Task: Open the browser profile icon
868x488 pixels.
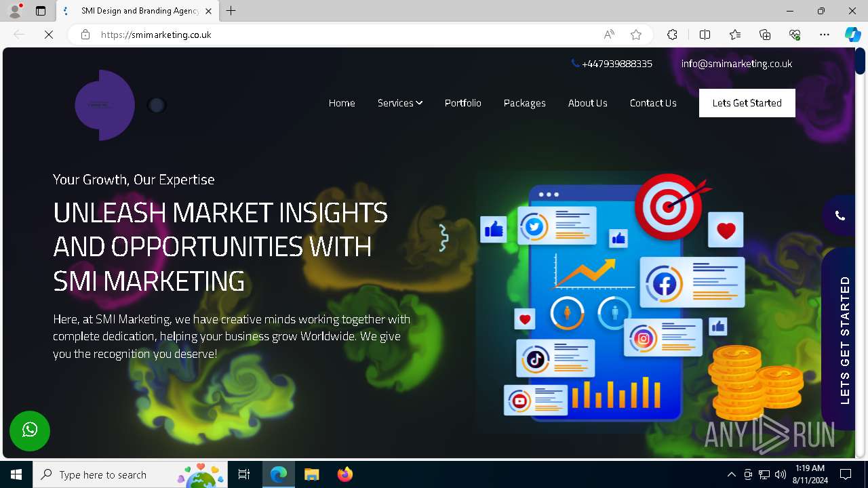Action: tap(15, 11)
